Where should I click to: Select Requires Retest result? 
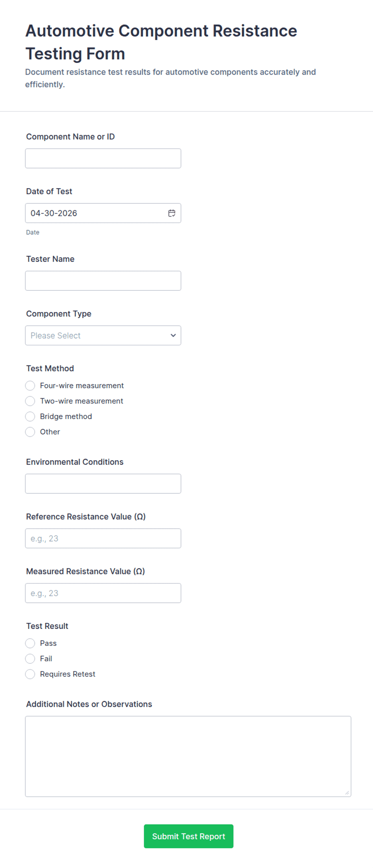coord(30,674)
